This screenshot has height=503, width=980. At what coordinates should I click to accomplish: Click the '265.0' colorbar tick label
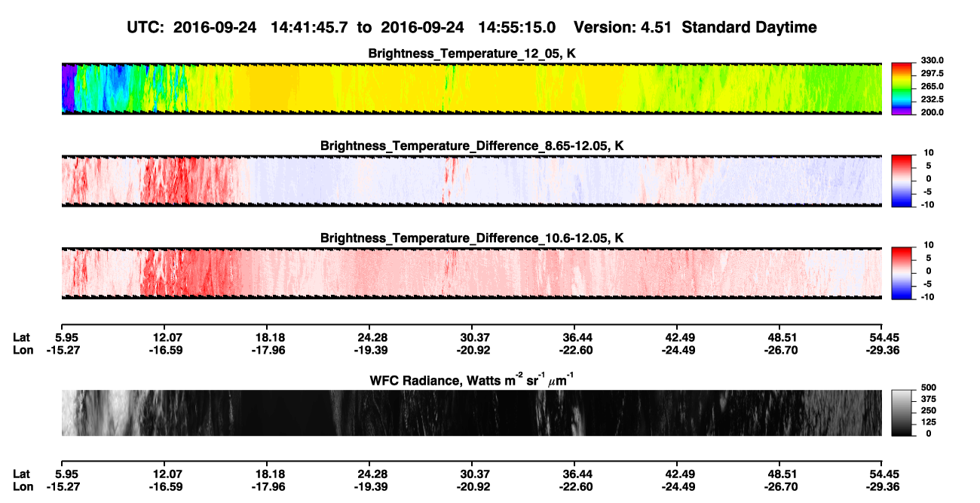click(933, 86)
